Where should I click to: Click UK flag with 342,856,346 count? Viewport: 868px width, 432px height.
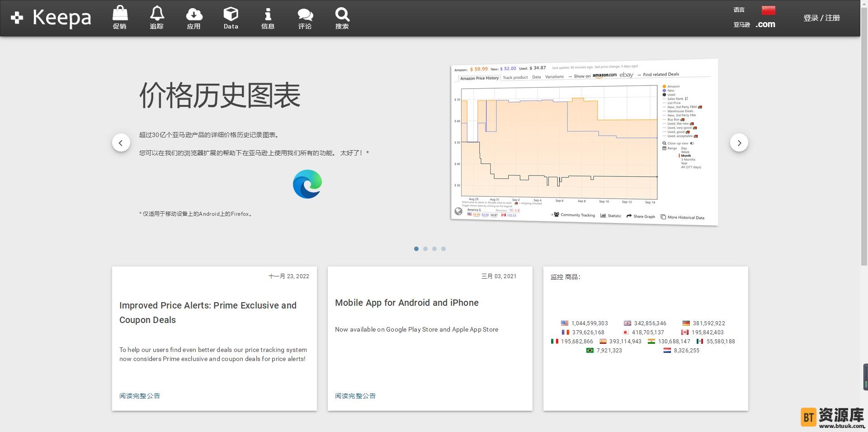point(645,323)
